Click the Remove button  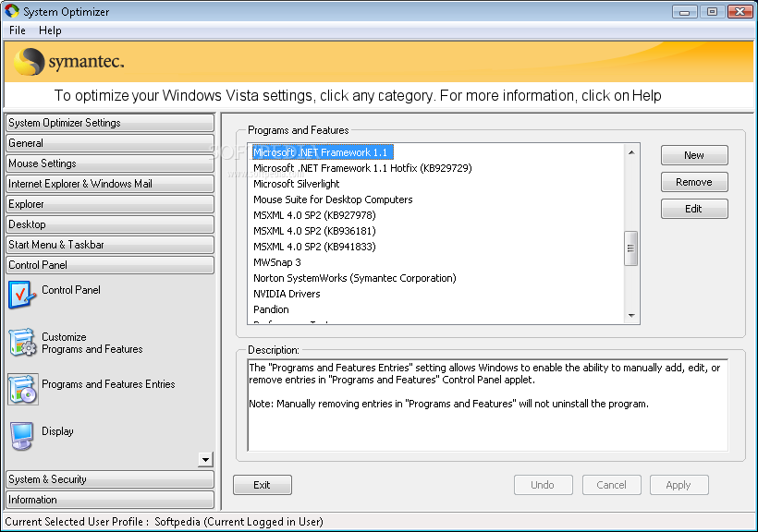tap(694, 182)
